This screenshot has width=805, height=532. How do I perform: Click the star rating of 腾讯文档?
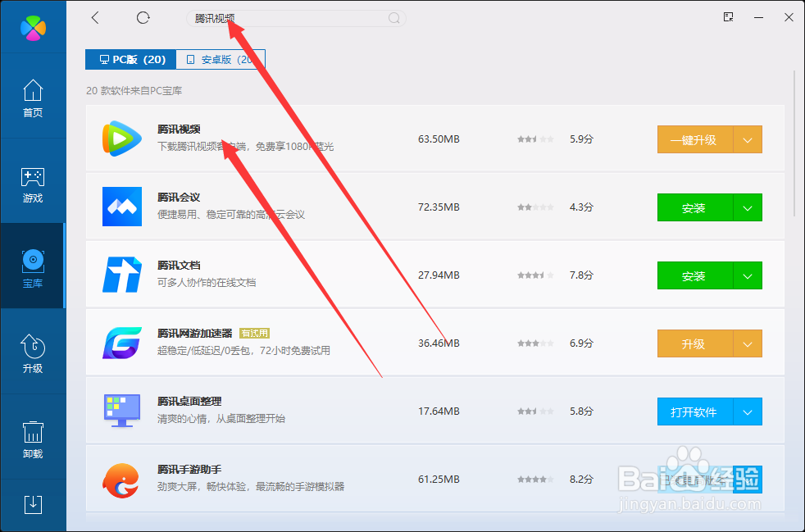(x=535, y=275)
